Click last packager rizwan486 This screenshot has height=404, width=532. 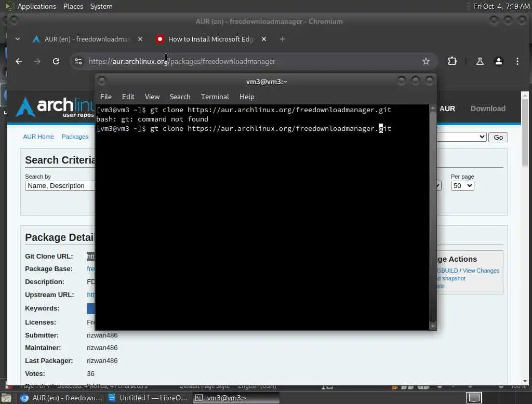(102, 360)
